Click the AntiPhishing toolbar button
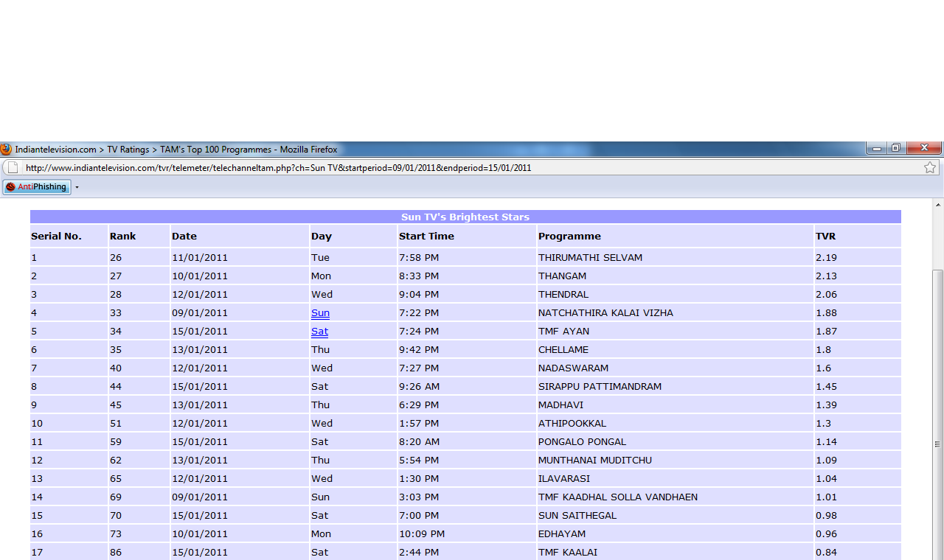This screenshot has height=560, width=944. point(37,187)
